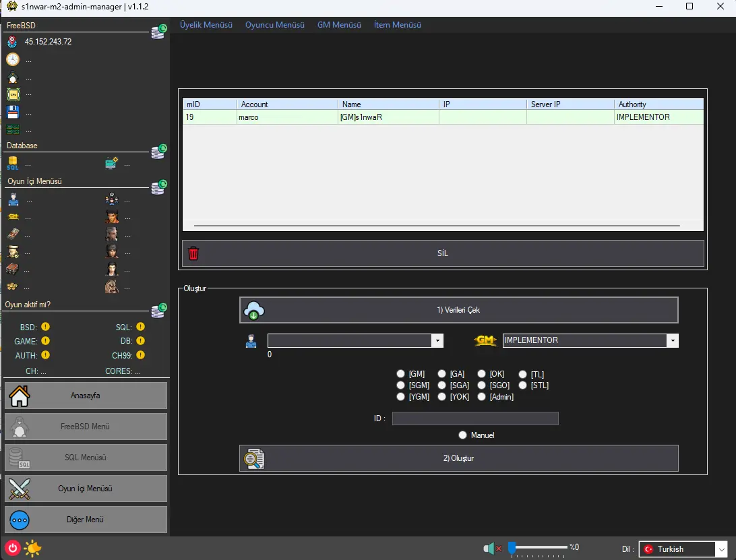Click the golden GM badge icon
Viewport: 736px width, 560px height.
pyautogui.click(x=485, y=341)
